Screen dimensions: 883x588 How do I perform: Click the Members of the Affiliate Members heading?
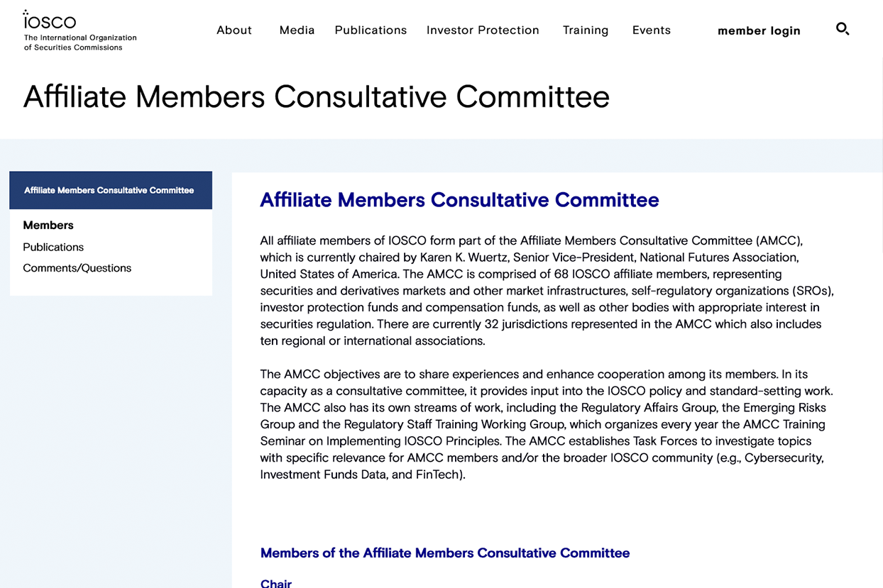445,553
